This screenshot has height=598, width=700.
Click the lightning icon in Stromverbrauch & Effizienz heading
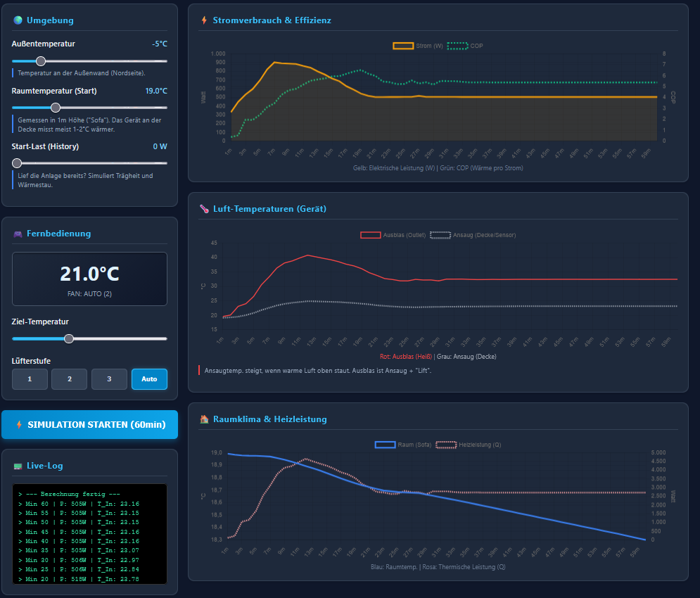(204, 20)
